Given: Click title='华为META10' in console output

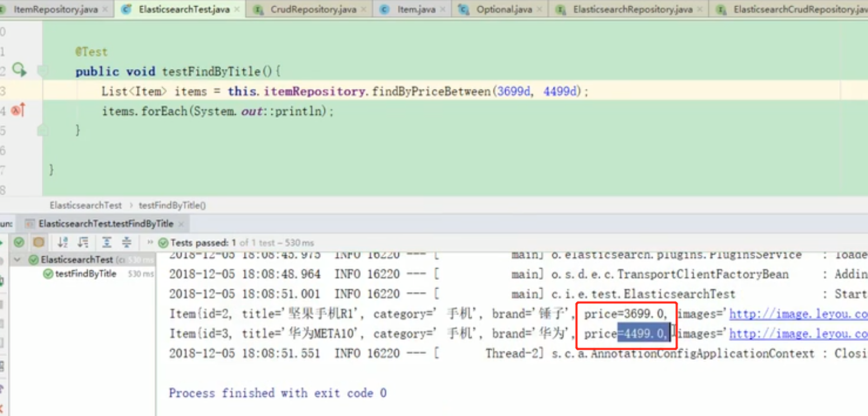Looking at the screenshot, I should tap(301, 334).
